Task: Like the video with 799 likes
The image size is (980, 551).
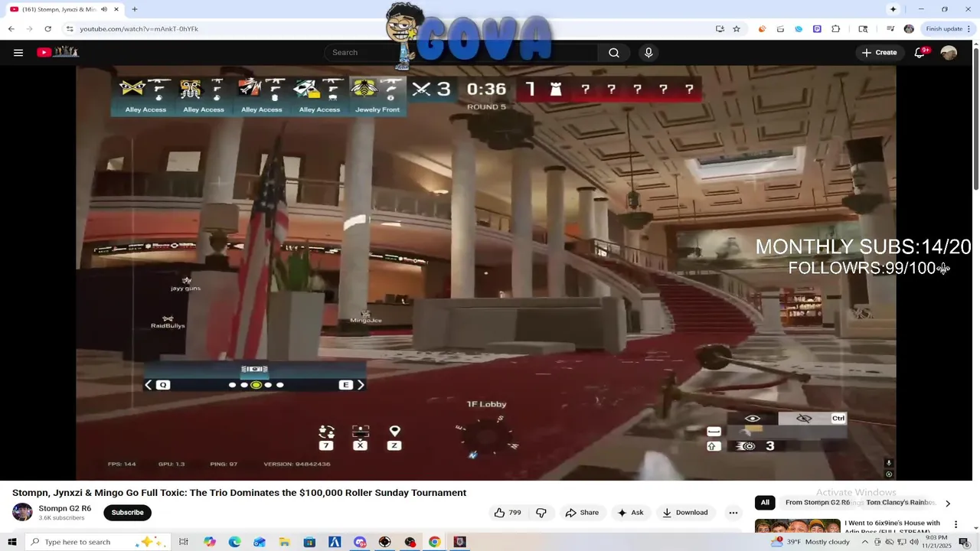Action: [x=508, y=513]
